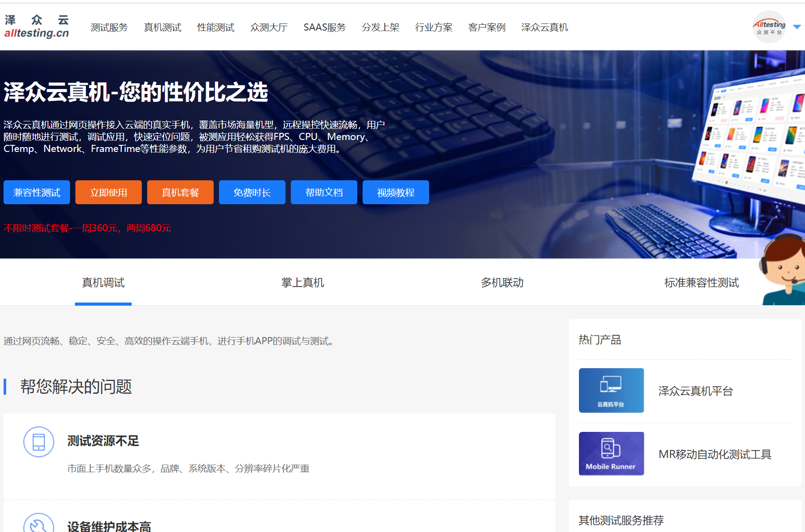Select the 真机调试 tab
The height and width of the screenshot is (532, 805).
[103, 283]
